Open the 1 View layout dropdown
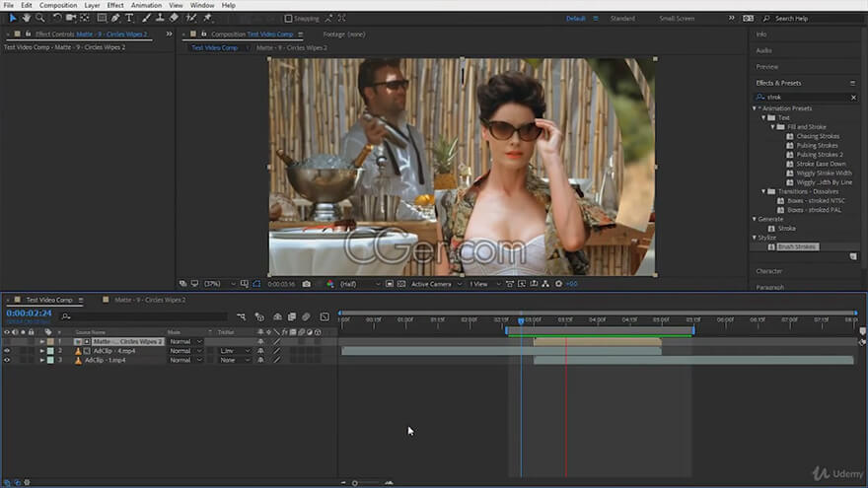The width and height of the screenshot is (868, 488). pyautogui.click(x=484, y=284)
